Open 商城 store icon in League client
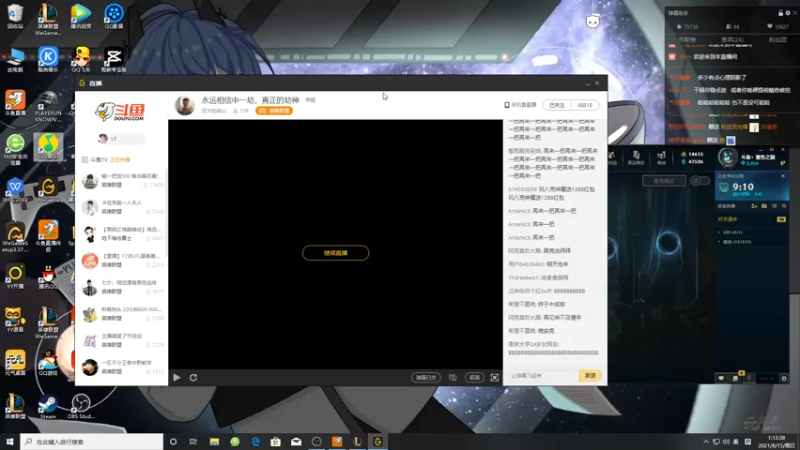 click(661, 158)
